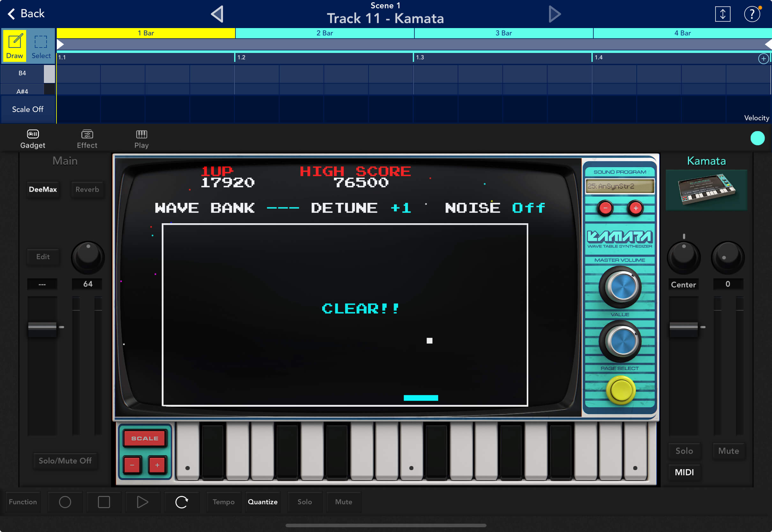Toggle the vertical expand editor icon
772x532 pixels.
coord(722,14)
